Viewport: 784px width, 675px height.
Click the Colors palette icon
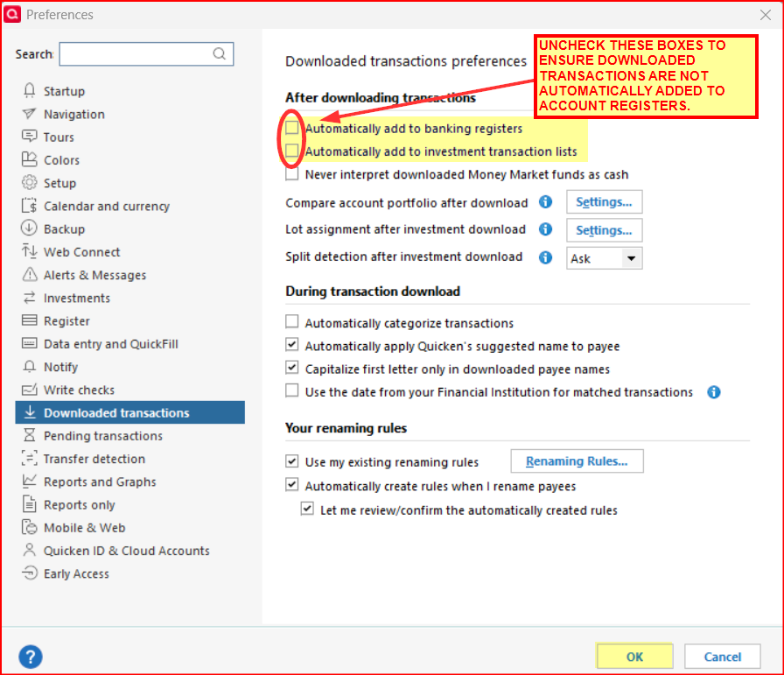29,159
